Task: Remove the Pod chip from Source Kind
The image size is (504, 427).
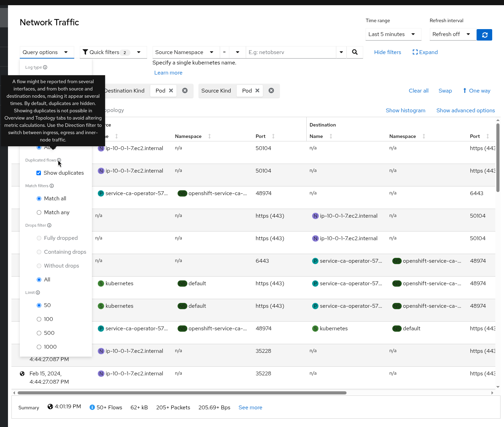Action: tap(257, 90)
